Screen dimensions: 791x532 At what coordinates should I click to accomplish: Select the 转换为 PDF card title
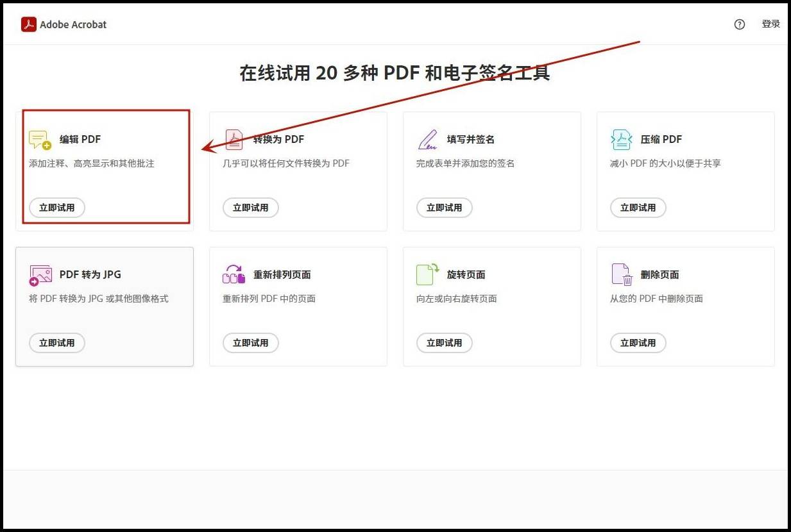tap(278, 139)
